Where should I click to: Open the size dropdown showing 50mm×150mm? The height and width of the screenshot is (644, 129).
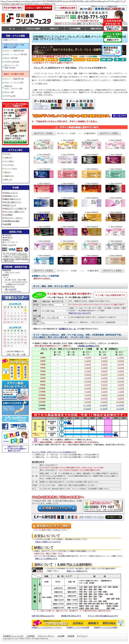[54, 305]
